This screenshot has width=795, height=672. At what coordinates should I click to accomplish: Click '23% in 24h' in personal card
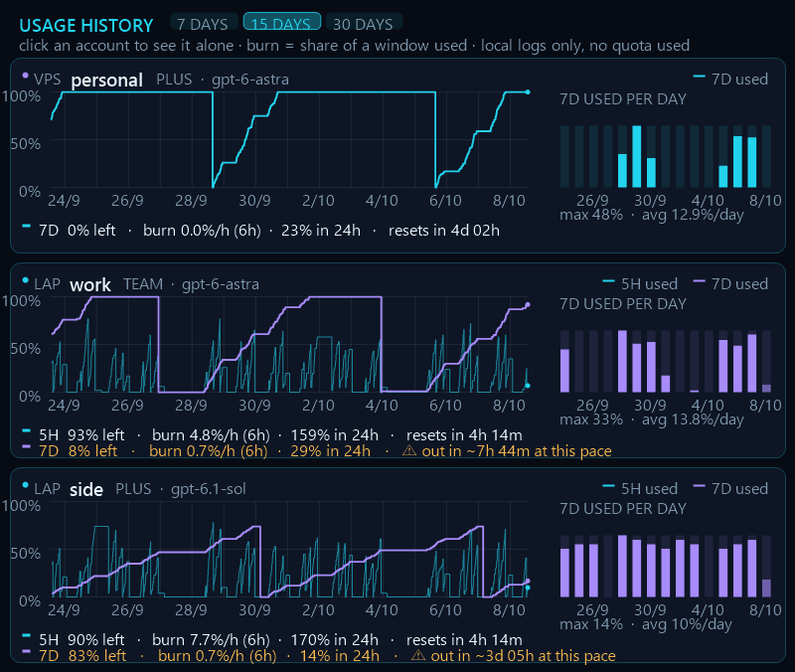click(x=321, y=231)
